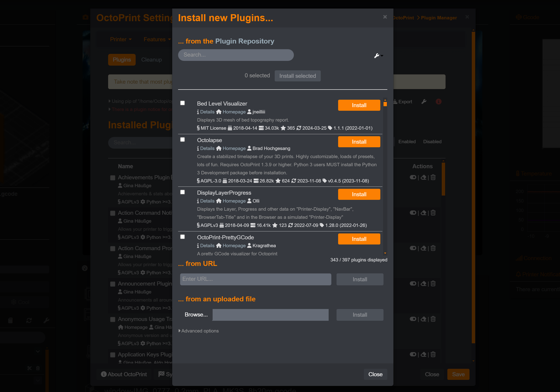Expand the Printer Notifications sidebar panel
This screenshot has width=560, height=392.
[x=538, y=274]
